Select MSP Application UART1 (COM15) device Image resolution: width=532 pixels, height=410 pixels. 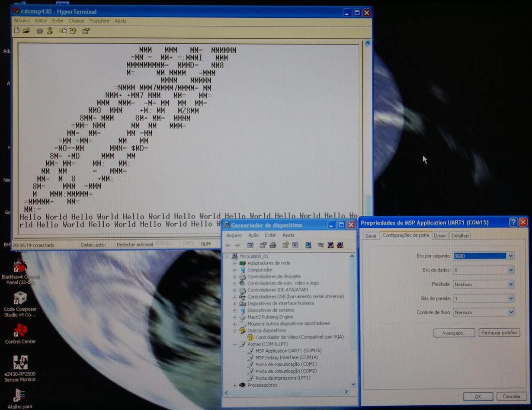coord(288,351)
